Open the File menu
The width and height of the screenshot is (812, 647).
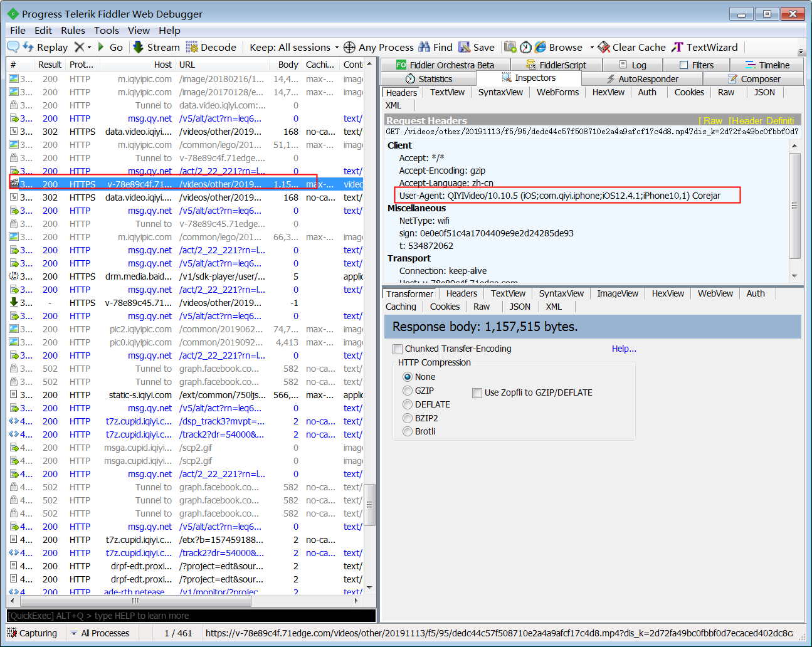(x=18, y=30)
